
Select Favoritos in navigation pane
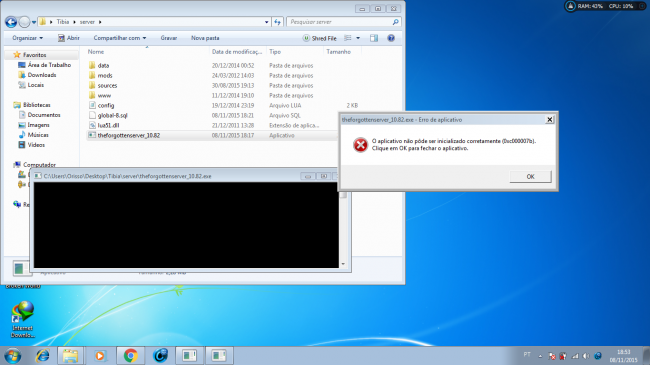click(x=34, y=55)
